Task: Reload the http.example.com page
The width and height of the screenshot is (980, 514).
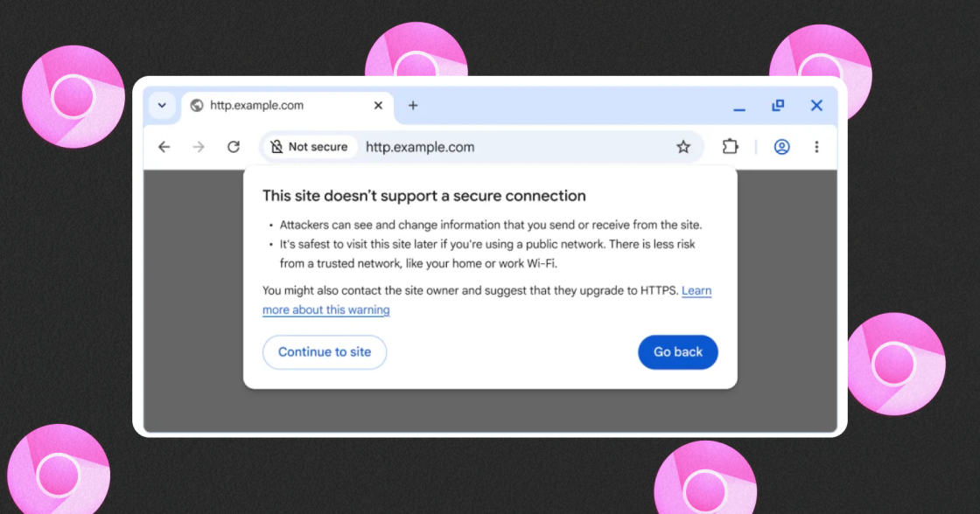Action: (x=233, y=146)
